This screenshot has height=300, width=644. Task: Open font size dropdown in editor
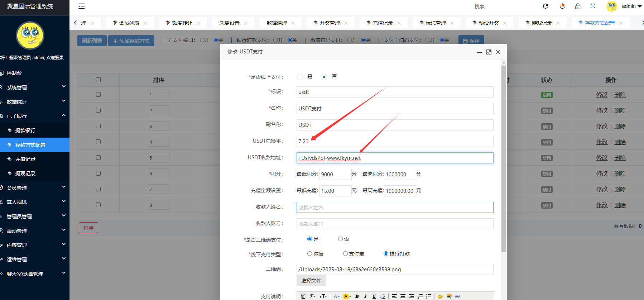click(x=323, y=296)
